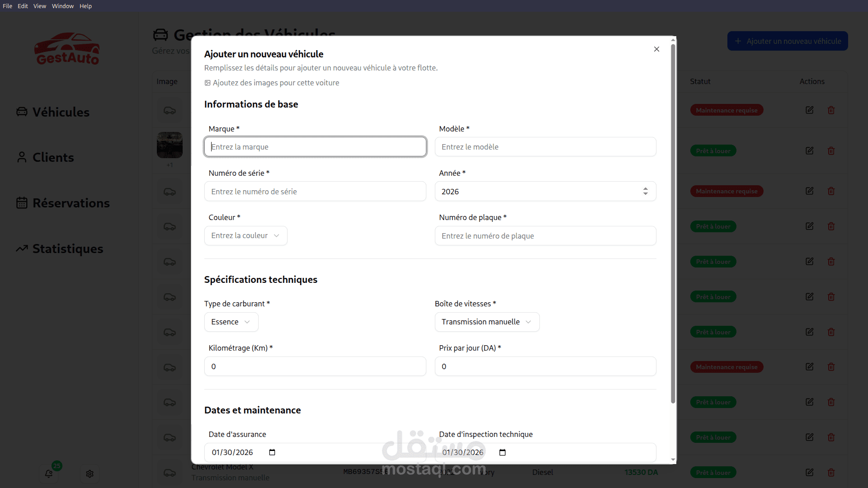Click the Réservations calendar icon in sidebar
This screenshot has height=488, width=868.
(22, 203)
